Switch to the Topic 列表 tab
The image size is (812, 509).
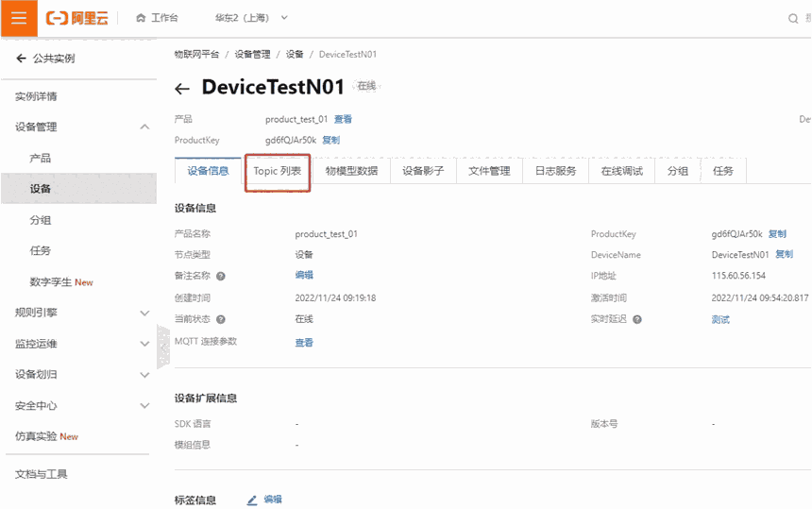pyautogui.click(x=278, y=171)
